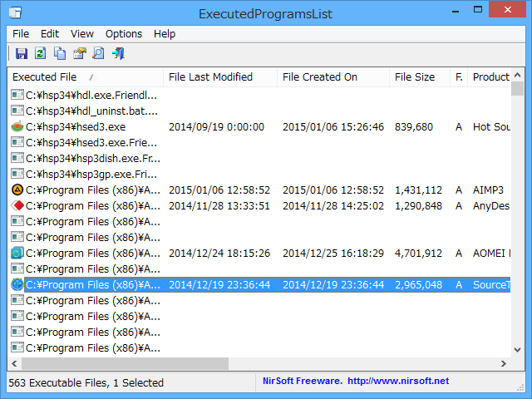Click the hdl.exe.Friendl... row icon
Viewport: 532px width, 399px height.
point(17,95)
